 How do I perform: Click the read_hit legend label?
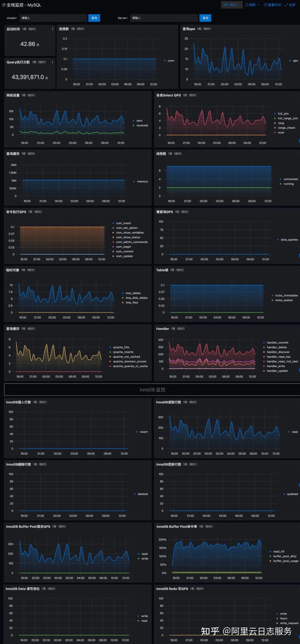click(x=279, y=551)
